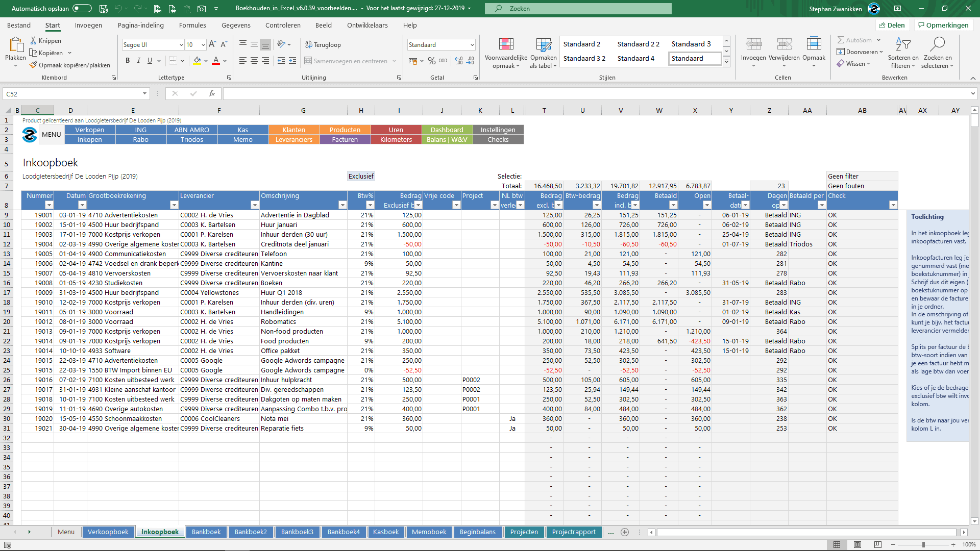
Task: Click the Dashboard navigation button
Action: click(x=447, y=130)
